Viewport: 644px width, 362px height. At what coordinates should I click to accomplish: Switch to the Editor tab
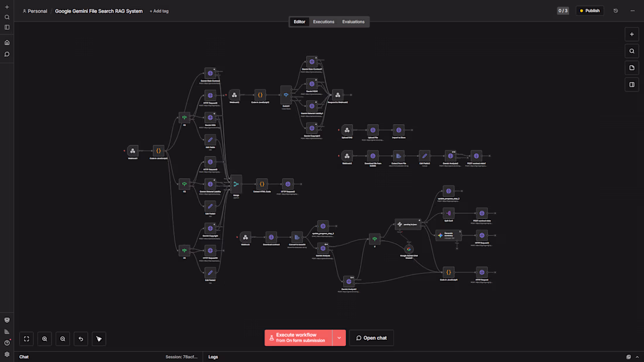pos(299,22)
